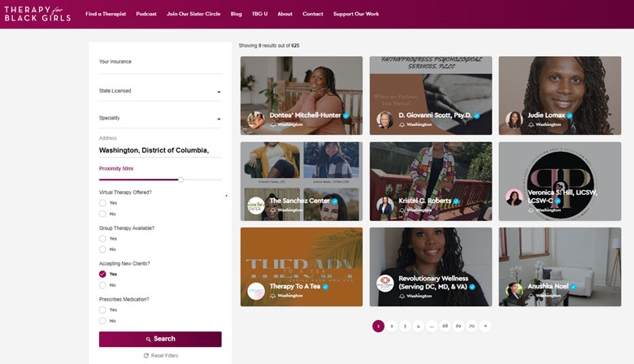Open Dontea' Mitchell-Hunter therapist card

click(x=302, y=95)
